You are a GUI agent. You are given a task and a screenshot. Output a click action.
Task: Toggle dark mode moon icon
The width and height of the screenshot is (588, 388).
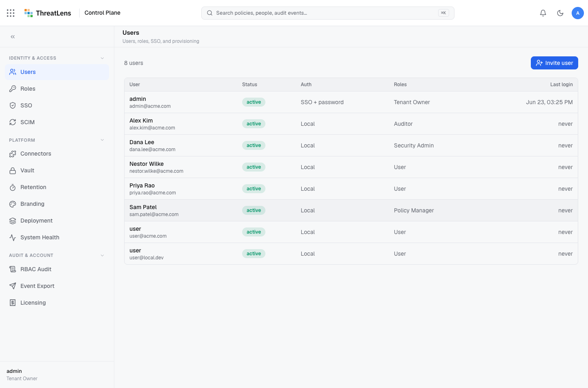pos(560,13)
